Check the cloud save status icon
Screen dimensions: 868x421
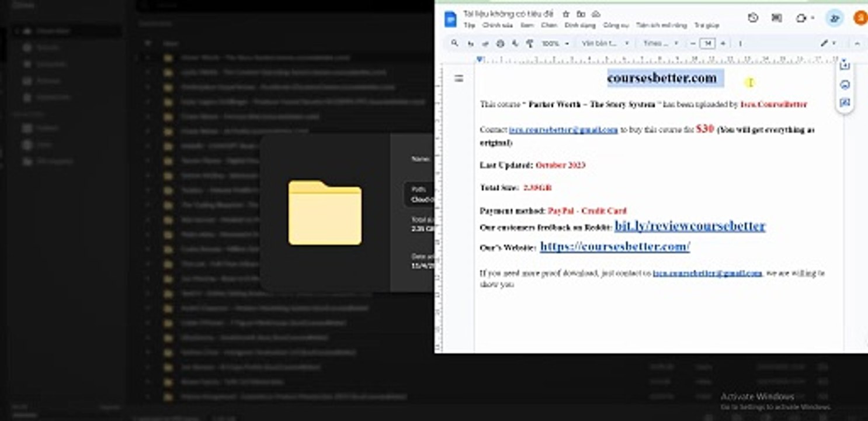pyautogui.click(x=596, y=13)
